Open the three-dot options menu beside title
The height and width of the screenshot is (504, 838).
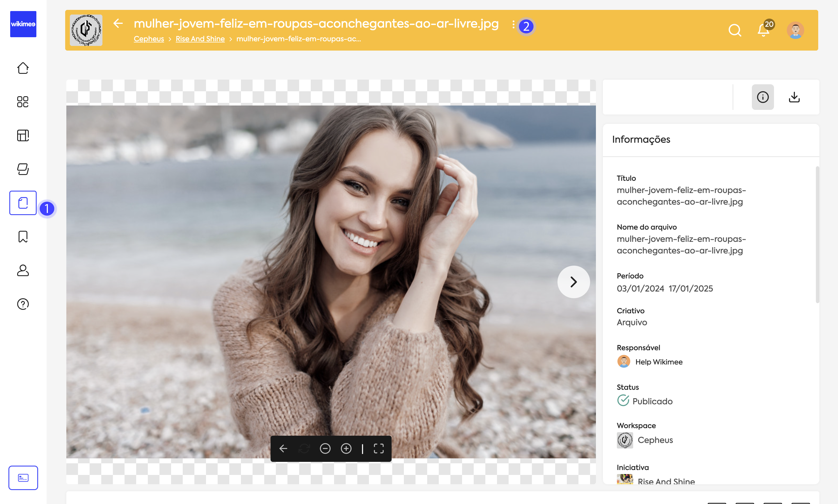point(513,24)
